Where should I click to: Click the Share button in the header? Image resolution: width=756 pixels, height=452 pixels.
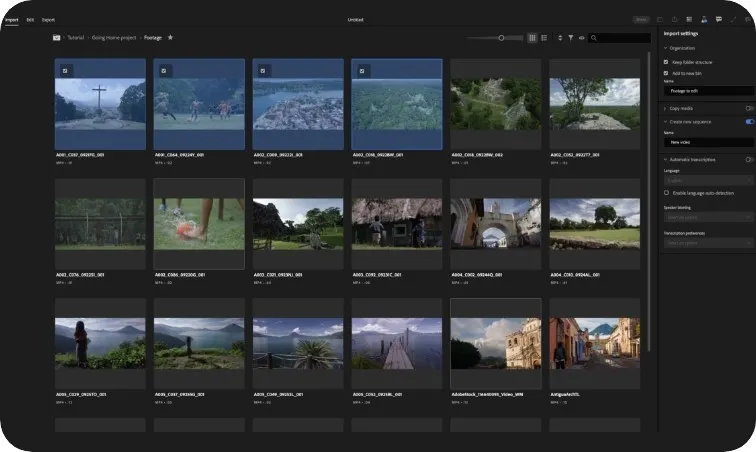pos(641,19)
